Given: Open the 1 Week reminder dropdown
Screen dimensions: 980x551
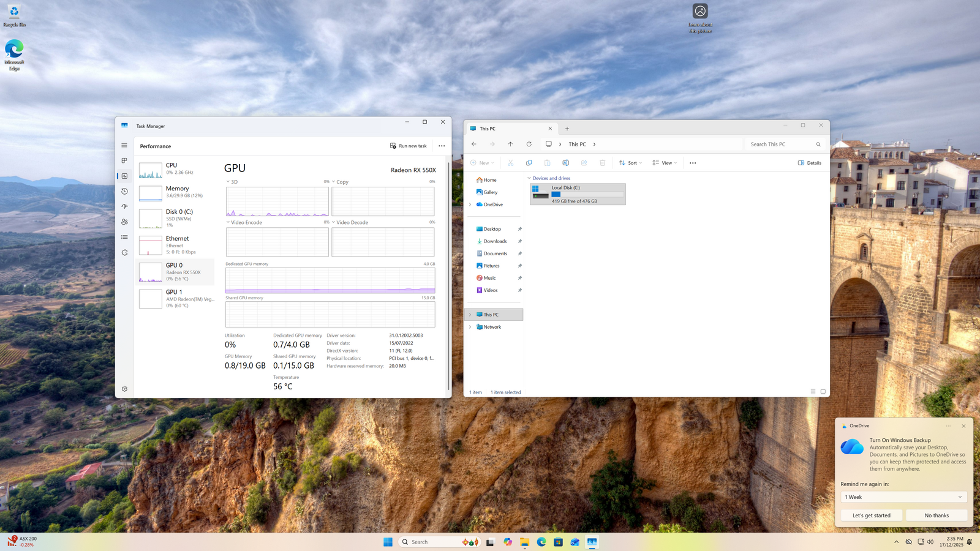Looking at the screenshot, I should coord(903,497).
